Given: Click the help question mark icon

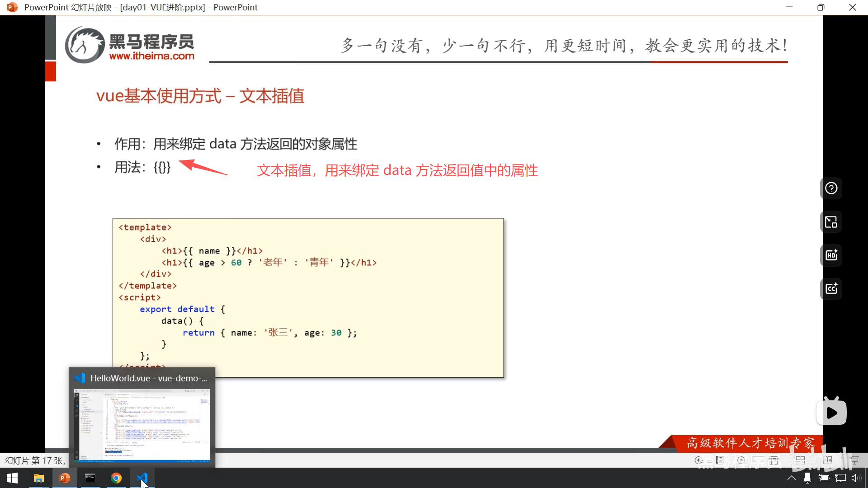Looking at the screenshot, I should pyautogui.click(x=831, y=188).
